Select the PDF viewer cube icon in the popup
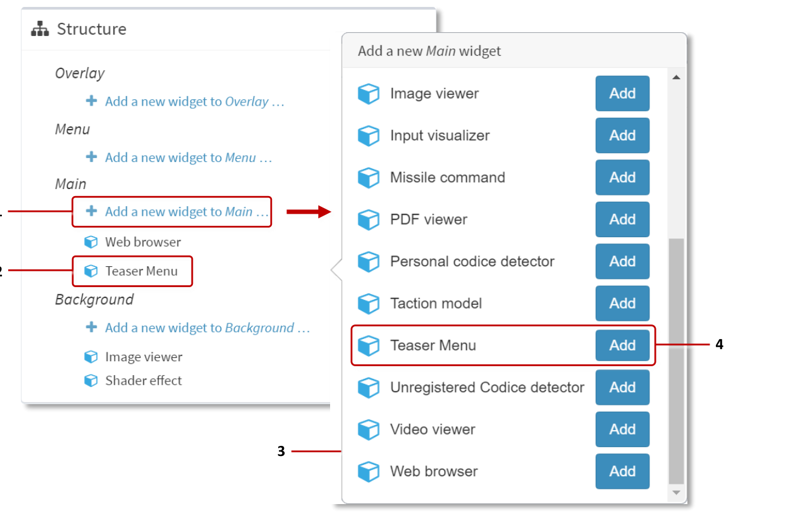 click(369, 219)
